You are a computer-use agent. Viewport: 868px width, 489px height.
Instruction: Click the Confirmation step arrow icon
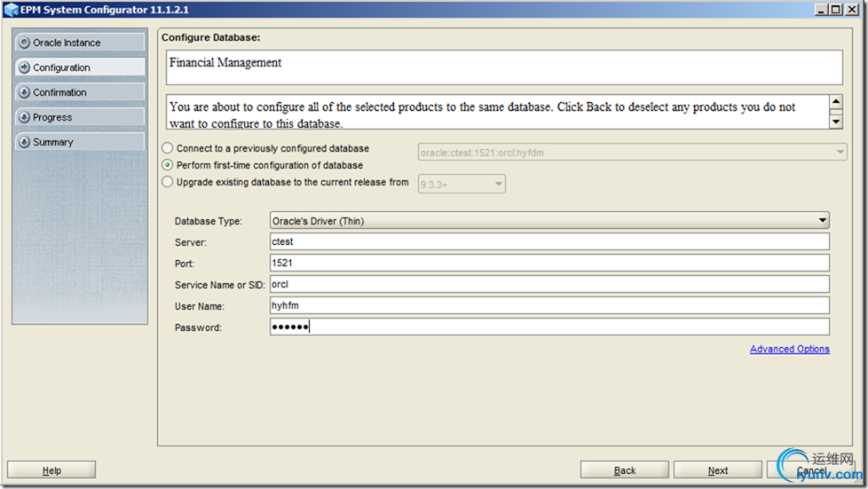click(24, 92)
